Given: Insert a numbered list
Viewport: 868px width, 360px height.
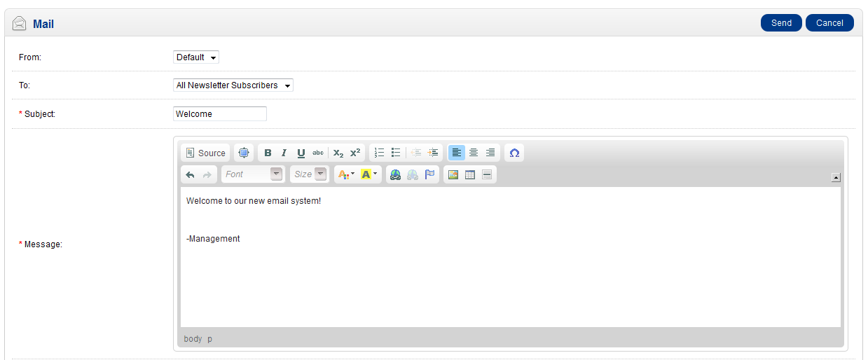Looking at the screenshot, I should (379, 153).
